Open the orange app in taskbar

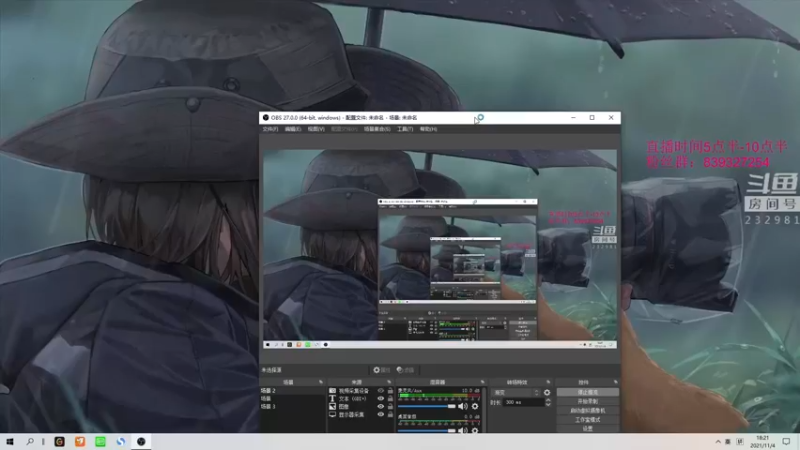pyautogui.click(x=80, y=441)
